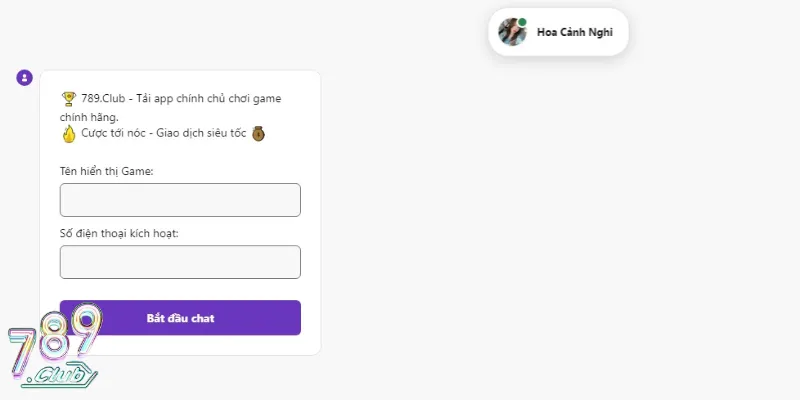Viewport: 800px width, 400px height.
Task: Click the Tải app chính chủ phrase
Action: pos(182,99)
